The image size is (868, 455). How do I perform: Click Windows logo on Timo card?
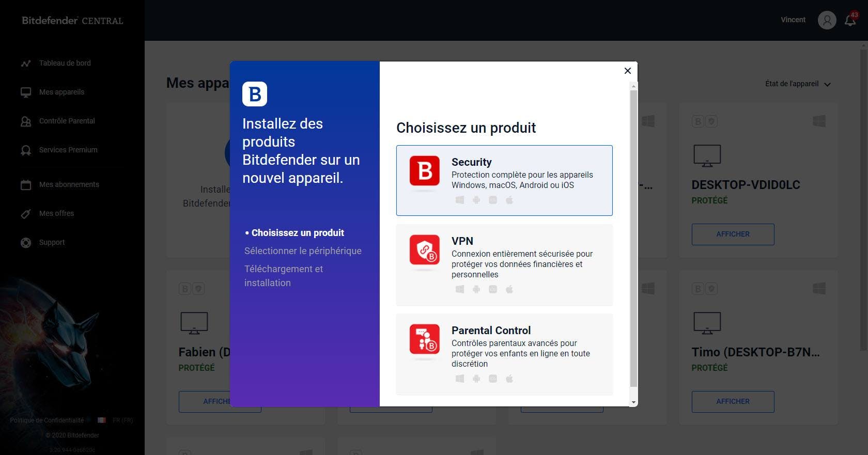(819, 288)
